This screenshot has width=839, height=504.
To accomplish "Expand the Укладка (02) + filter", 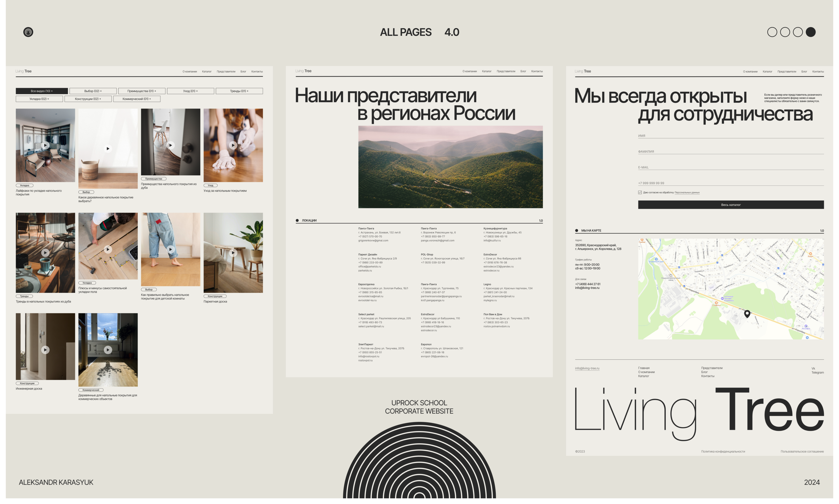I will point(39,99).
